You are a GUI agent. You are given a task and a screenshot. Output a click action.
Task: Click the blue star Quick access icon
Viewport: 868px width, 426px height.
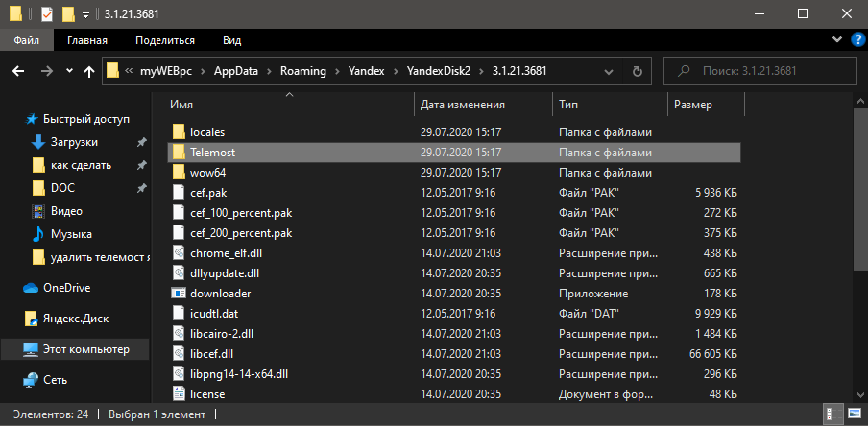[x=32, y=119]
